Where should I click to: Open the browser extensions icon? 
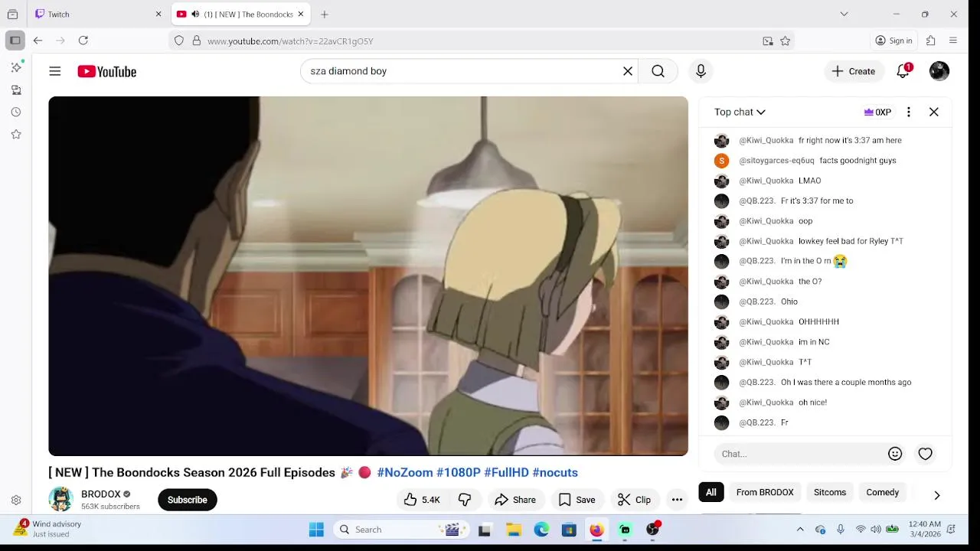(931, 41)
